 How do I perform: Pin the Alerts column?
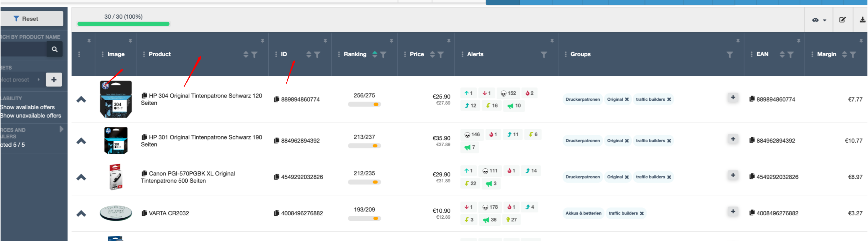[552, 41]
